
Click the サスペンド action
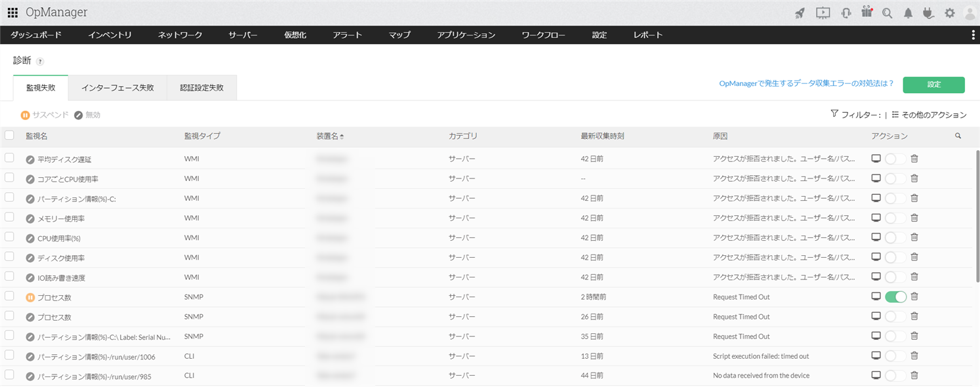tap(45, 115)
